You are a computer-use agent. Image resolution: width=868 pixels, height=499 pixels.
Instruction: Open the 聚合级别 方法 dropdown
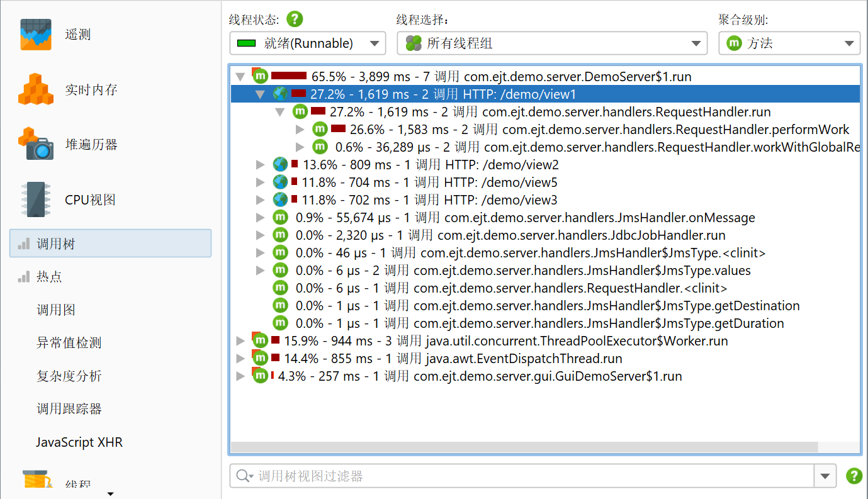[x=789, y=43]
